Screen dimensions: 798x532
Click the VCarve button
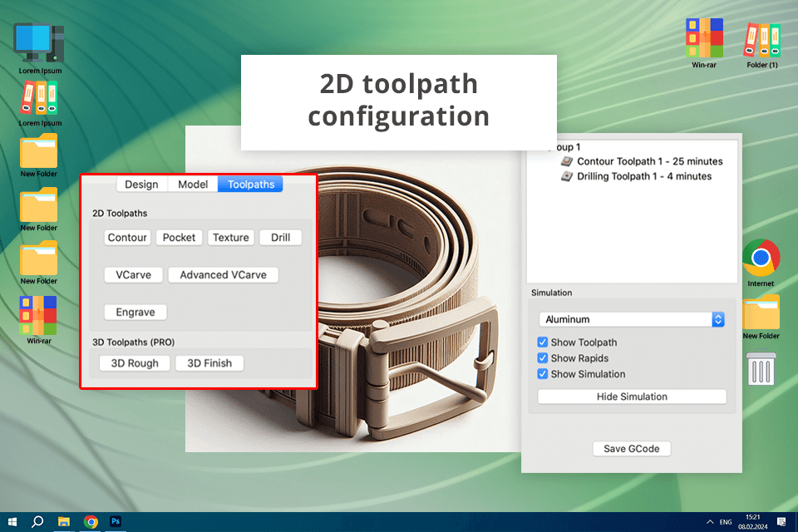[133, 275]
